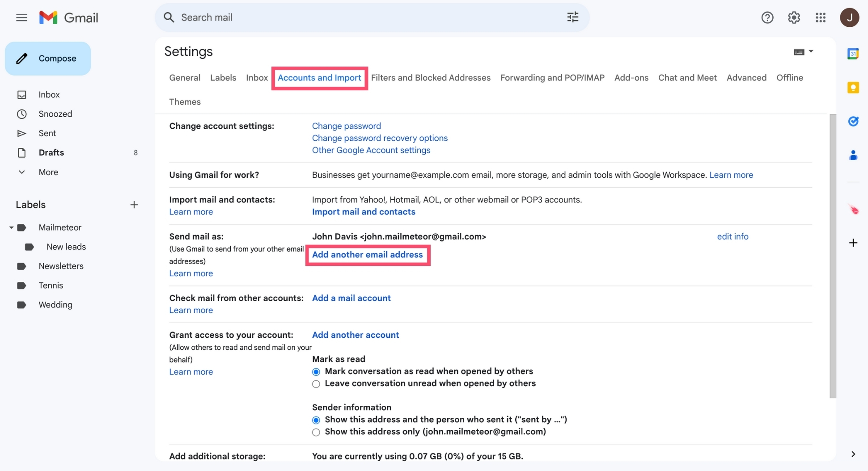Image resolution: width=868 pixels, height=471 pixels.
Task: Click Change password recovery options
Action: click(x=380, y=138)
